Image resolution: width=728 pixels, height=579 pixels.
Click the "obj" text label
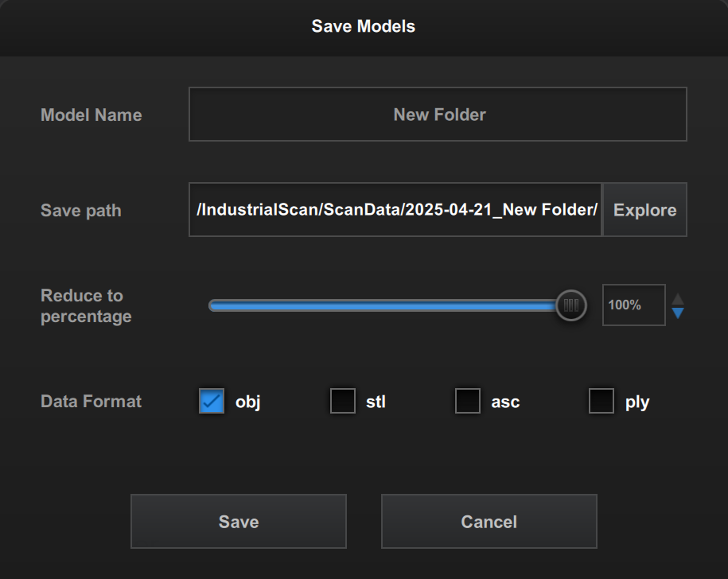(248, 402)
